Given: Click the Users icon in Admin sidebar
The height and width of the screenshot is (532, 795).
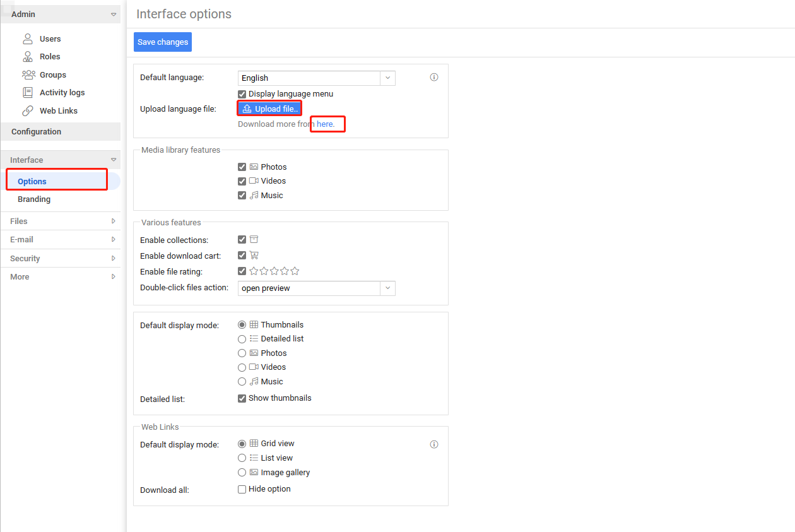Looking at the screenshot, I should (28, 39).
